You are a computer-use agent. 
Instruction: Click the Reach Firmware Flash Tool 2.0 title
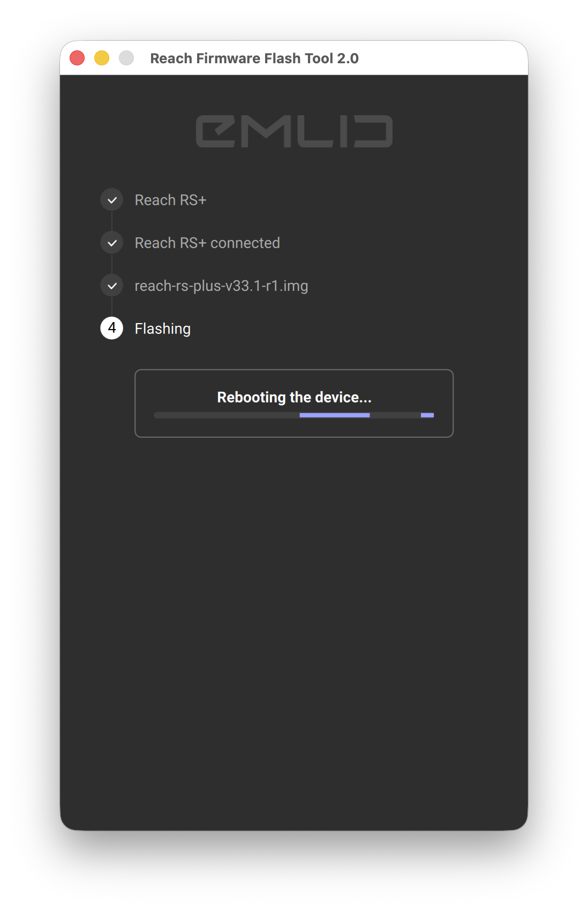254,58
